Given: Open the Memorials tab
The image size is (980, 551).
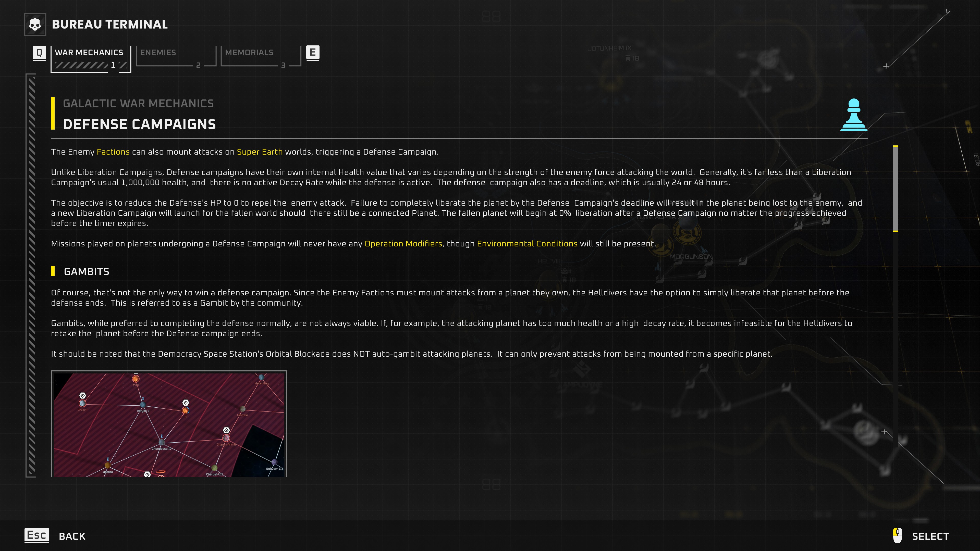Looking at the screenshot, I should (x=249, y=53).
